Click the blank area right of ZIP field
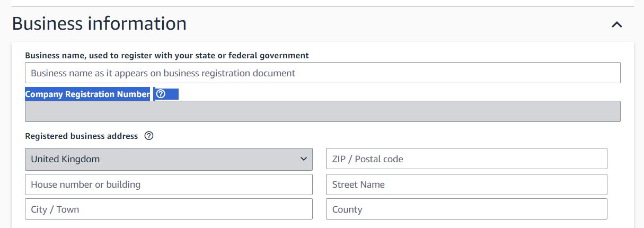The width and height of the screenshot is (644, 228). [620, 159]
